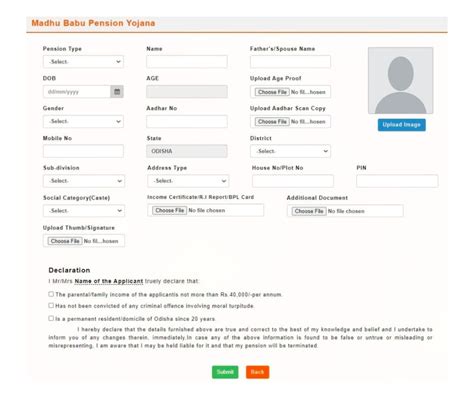
Task: Click the applicant photo placeholder
Action: 400,81
